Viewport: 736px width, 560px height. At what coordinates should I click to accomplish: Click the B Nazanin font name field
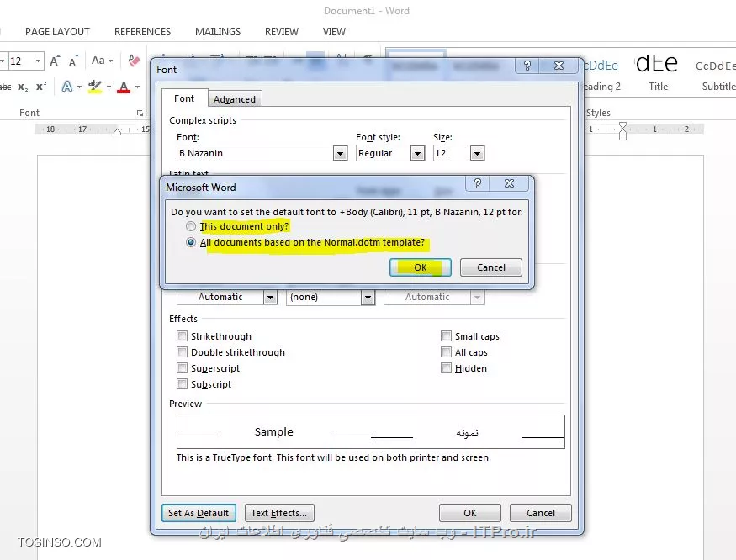click(255, 154)
